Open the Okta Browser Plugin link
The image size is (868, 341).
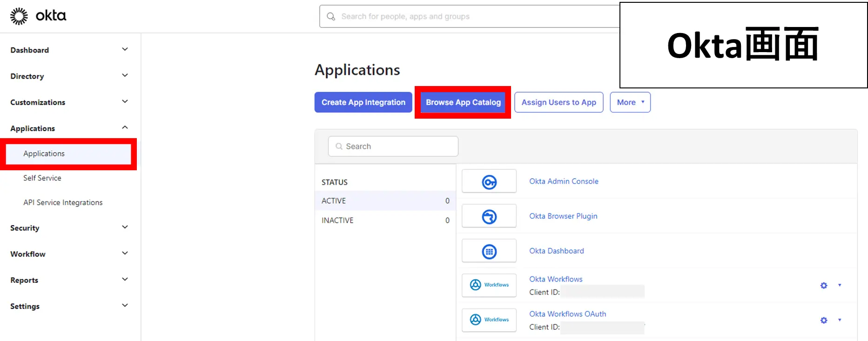coord(563,216)
